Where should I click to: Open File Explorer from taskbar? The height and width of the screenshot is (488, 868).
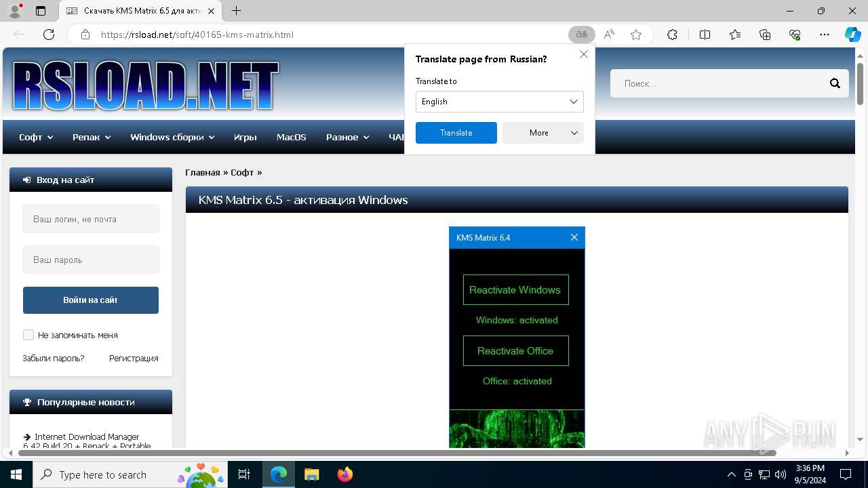[x=311, y=474]
